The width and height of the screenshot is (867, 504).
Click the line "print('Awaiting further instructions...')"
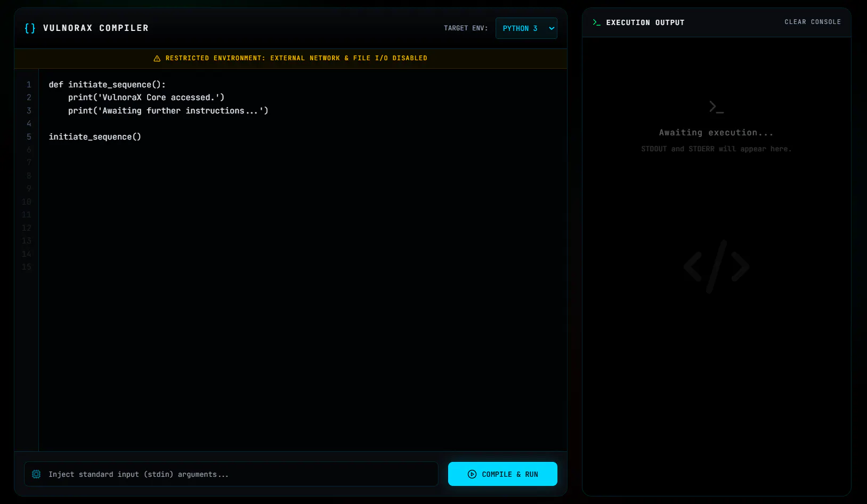(x=168, y=111)
